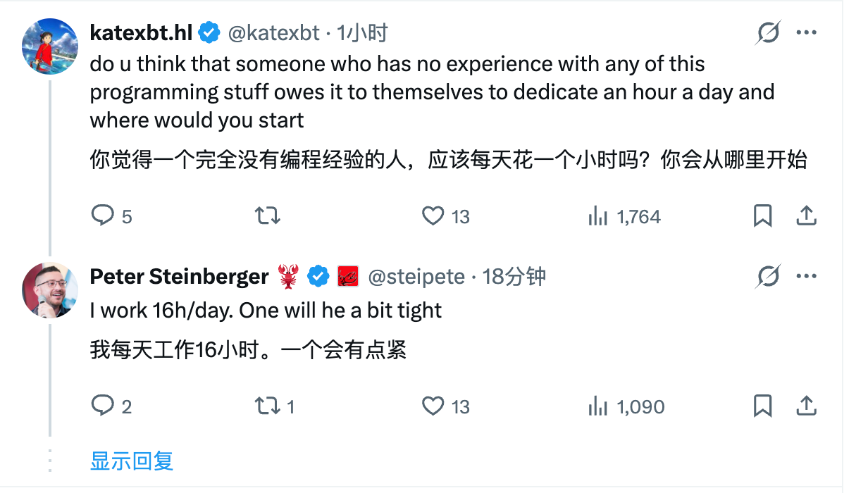Like katexbt's tweet

(433, 216)
